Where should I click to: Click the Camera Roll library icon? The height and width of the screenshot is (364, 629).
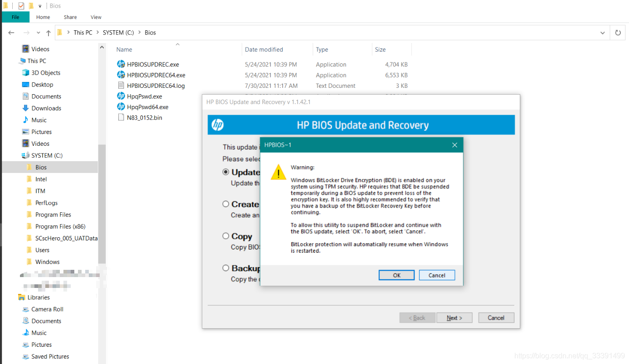[26, 309]
